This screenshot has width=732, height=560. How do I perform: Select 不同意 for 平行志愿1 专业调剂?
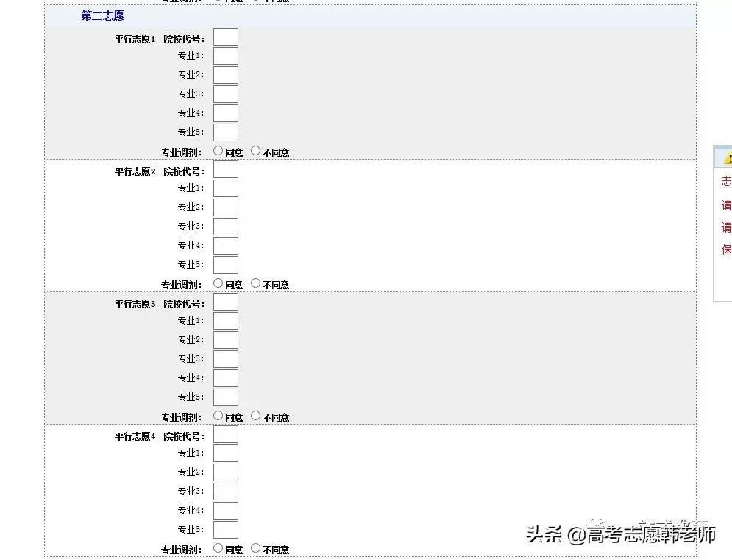pos(255,151)
